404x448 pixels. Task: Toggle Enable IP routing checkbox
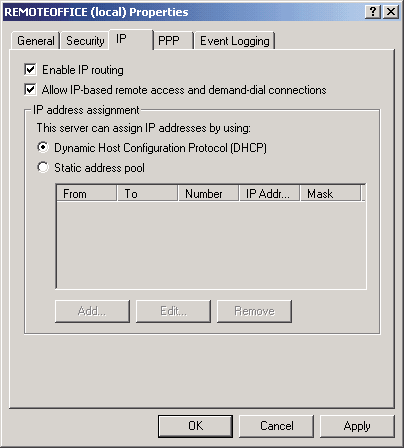coord(30,70)
